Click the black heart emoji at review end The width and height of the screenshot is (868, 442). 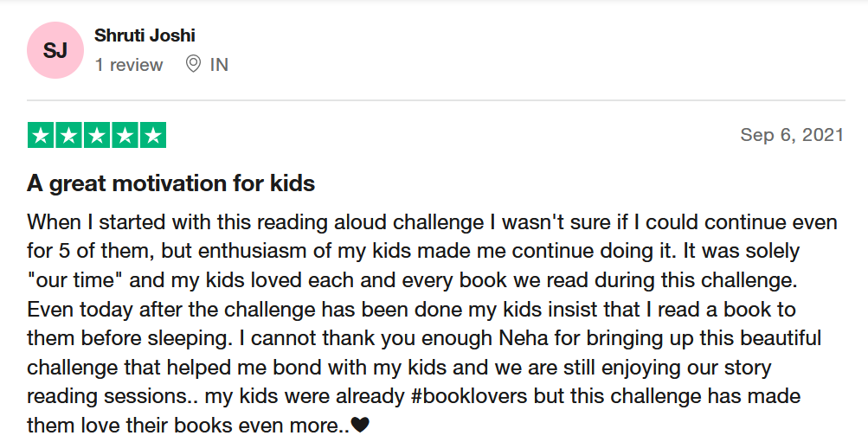pyautogui.click(x=360, y=425)
